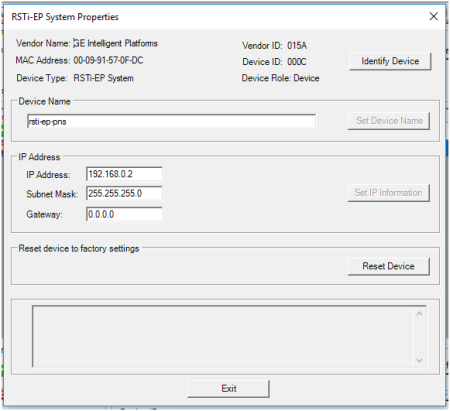Click the log box scroll up arrow
The height and width of the screenshot is (411, 450).
pos(419,314)
